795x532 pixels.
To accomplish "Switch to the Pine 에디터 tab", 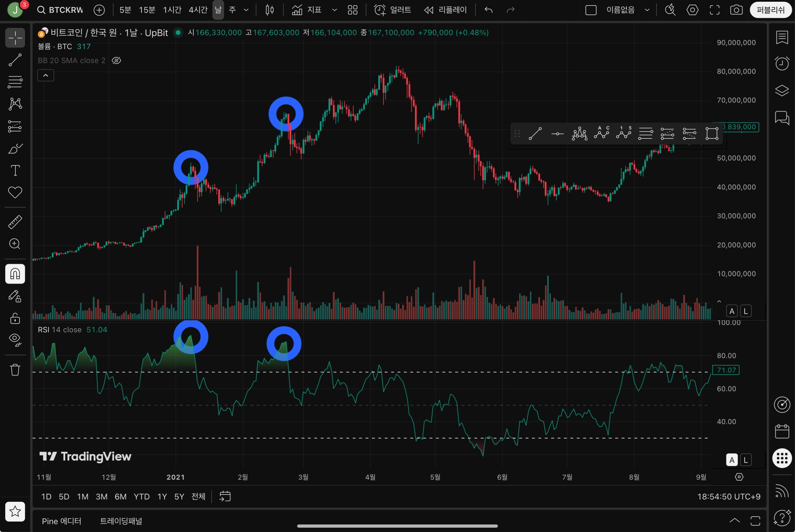I will coord(62,521).
